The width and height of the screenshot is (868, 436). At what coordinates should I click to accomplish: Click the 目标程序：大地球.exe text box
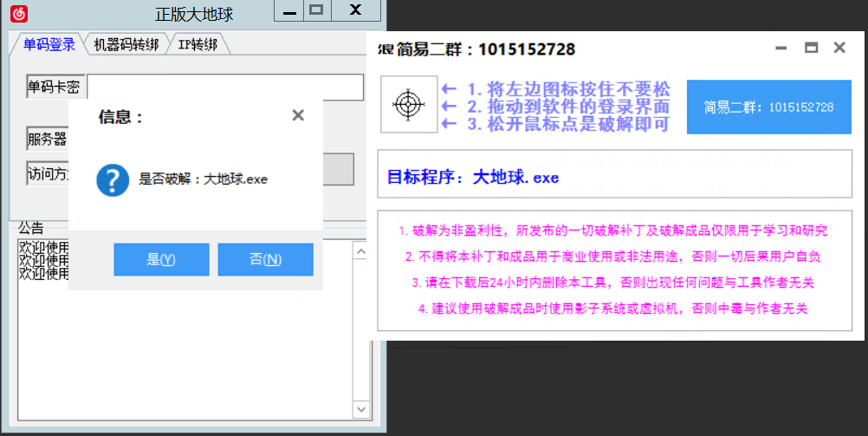coord(614,177)
